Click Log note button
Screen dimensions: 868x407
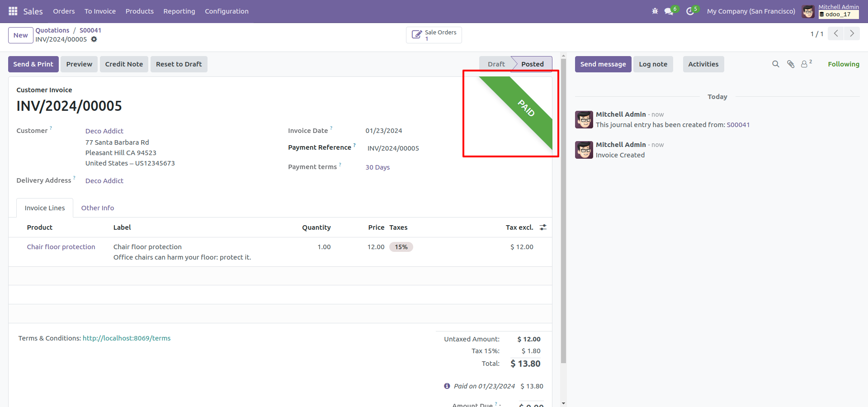[653, 64]
